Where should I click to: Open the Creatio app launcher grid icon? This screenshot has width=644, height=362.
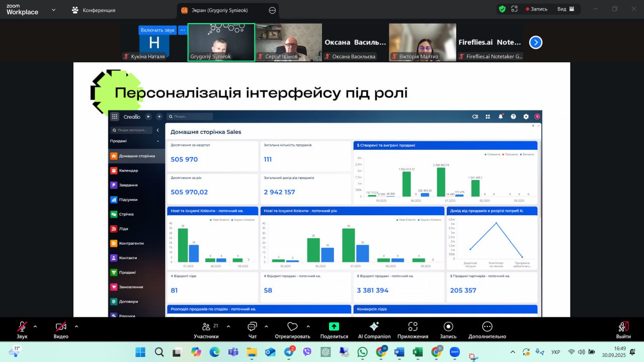115,117
